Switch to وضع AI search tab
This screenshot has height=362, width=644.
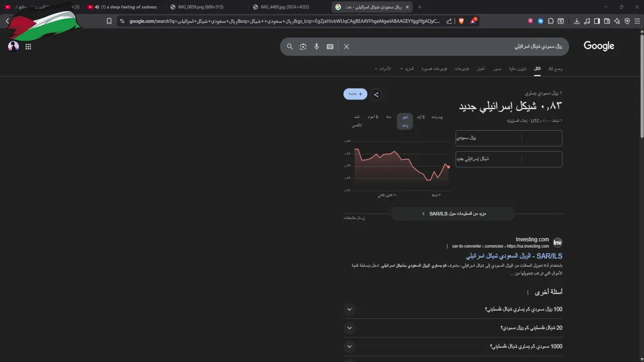click(x=555, y=68)
